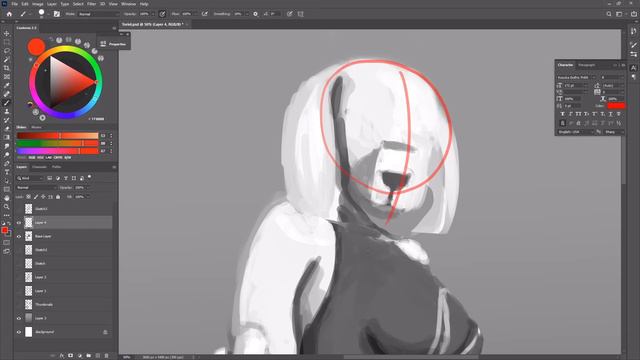Open the anti-aliasing dropdown
The image size is (640, 360).
[614, 132]
